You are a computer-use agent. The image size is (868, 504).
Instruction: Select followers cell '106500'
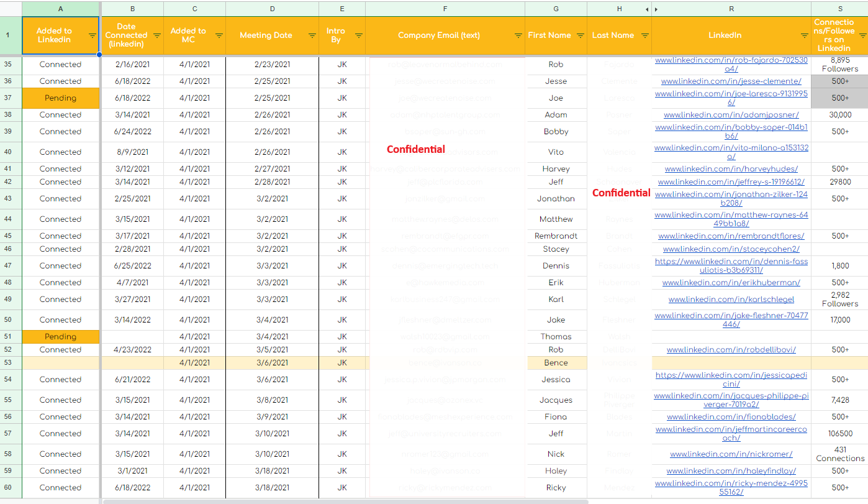click(839, 434)
